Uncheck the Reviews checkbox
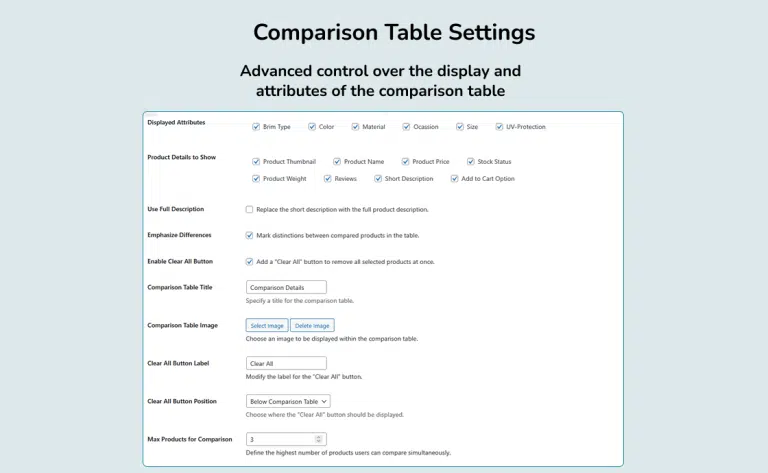 coord(328,179)
